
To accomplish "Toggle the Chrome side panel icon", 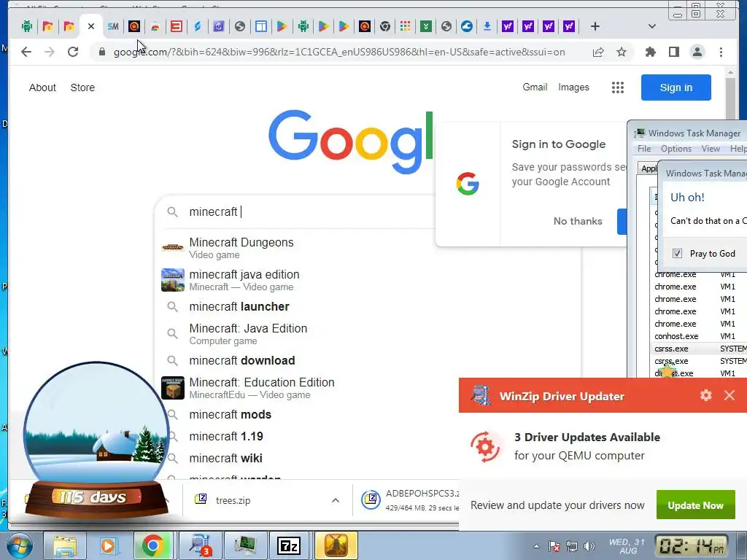I will 673,52.
